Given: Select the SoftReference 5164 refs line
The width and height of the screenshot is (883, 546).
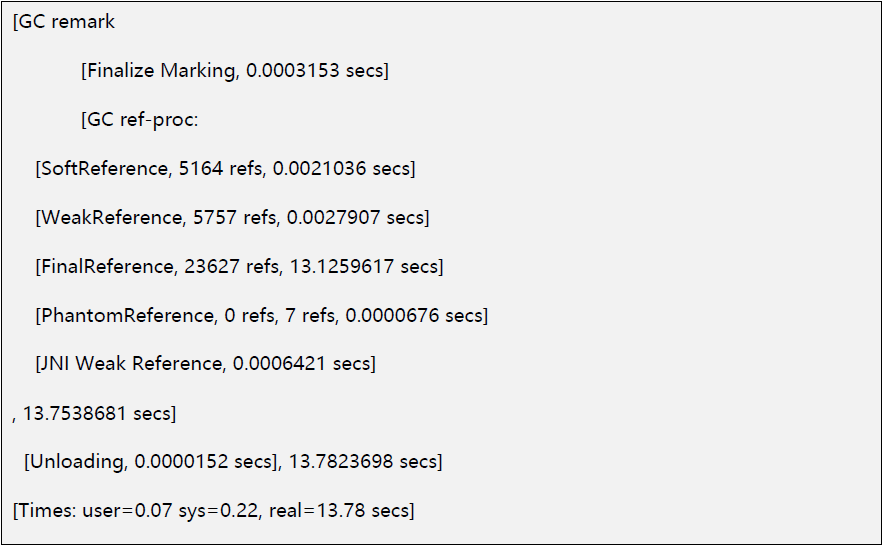Looking at the screenshot, I should (x=225, y=168).
